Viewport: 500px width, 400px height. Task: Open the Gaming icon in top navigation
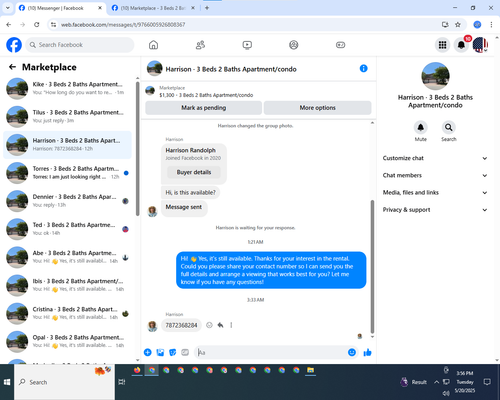click(x=340, y=45)
